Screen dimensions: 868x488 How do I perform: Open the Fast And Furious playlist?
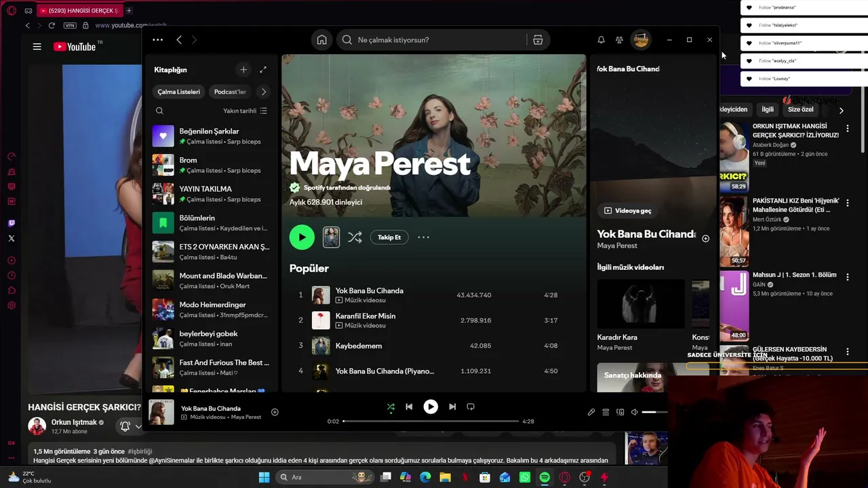pyautogui.click(x=212, y=367)
